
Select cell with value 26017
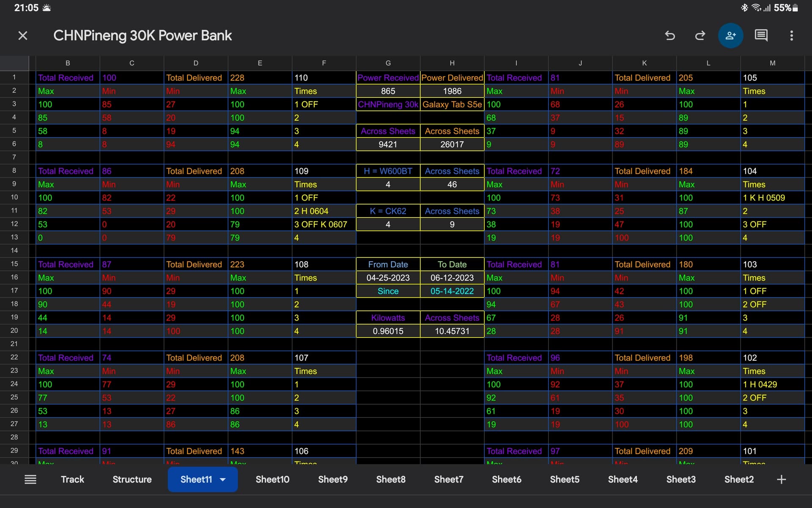[x=452, y=144]
